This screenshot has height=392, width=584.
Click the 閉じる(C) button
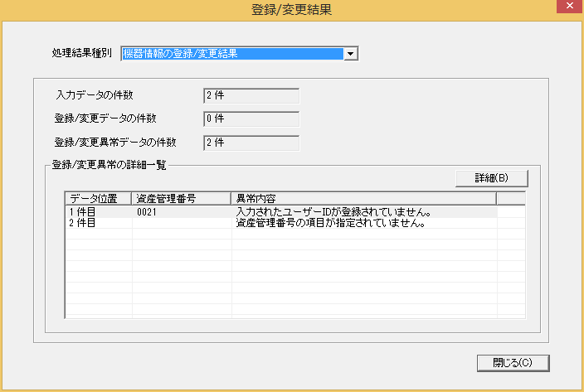(x=513, y=363)
